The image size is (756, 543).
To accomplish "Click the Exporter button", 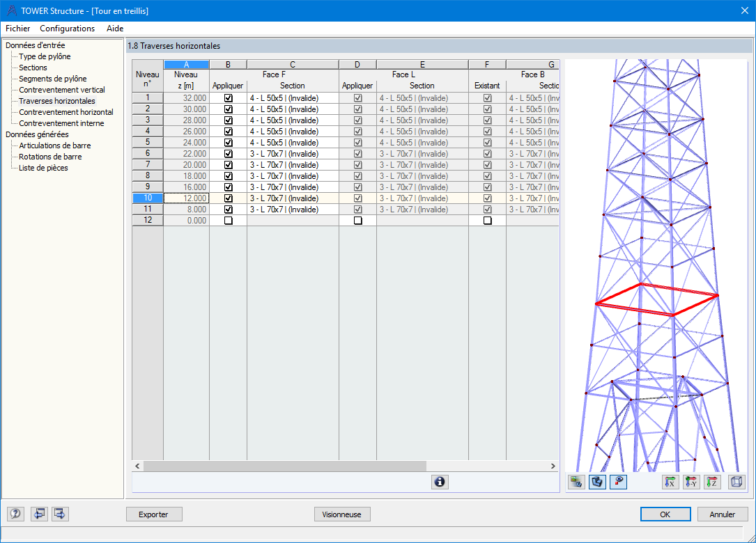I will [154, 514].
